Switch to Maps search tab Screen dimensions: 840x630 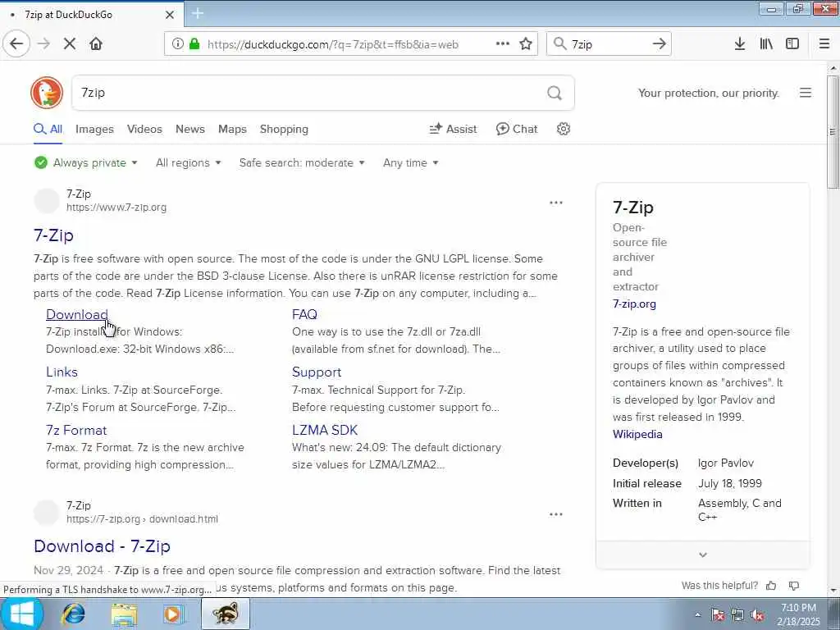click(x=232, y=129)
